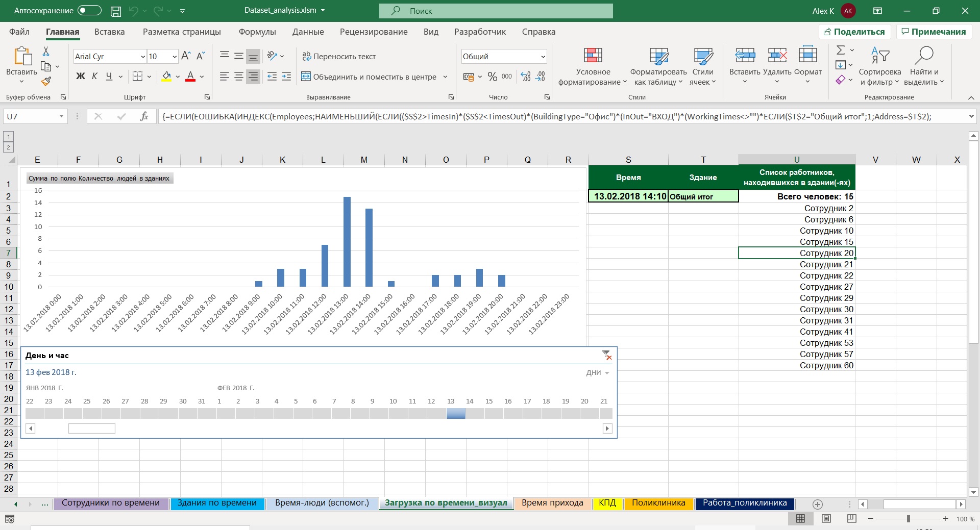980x530 pixels.
Task: Click outline level 2 button
Action: [8, 147]
